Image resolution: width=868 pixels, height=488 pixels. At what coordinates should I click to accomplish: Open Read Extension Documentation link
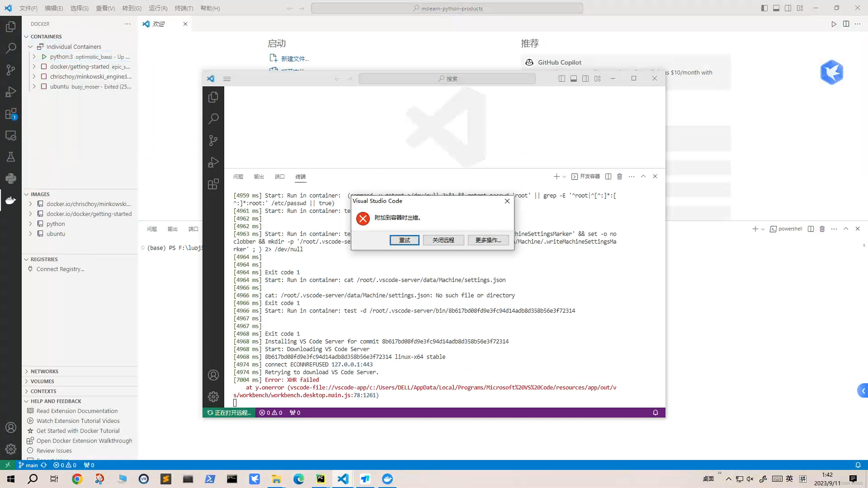(x=77, y=411)
